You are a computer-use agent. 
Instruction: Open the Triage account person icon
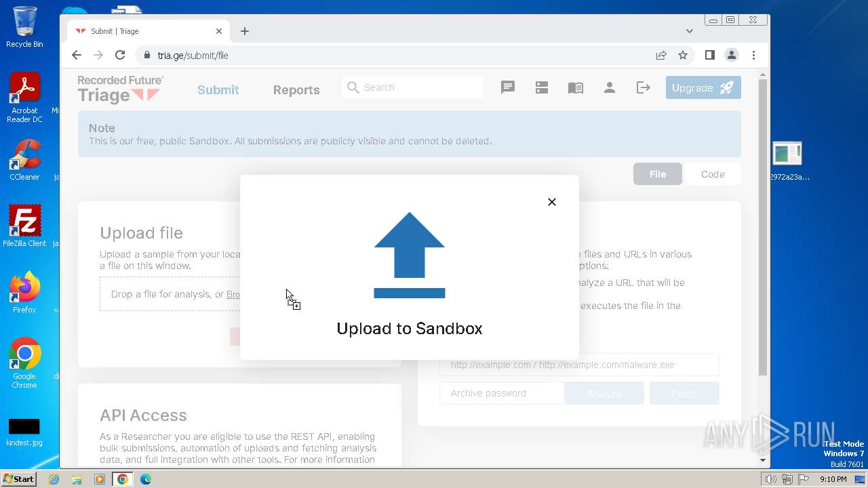(610, 87)
